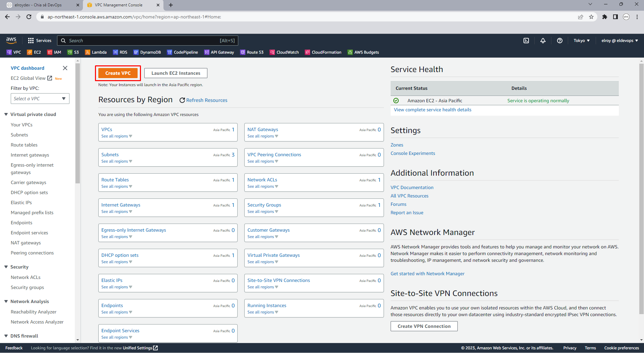Open S3 shortcut in favorites bar
Screen dimensions: 644x353
pyautogui.click(x=73, y=52)
